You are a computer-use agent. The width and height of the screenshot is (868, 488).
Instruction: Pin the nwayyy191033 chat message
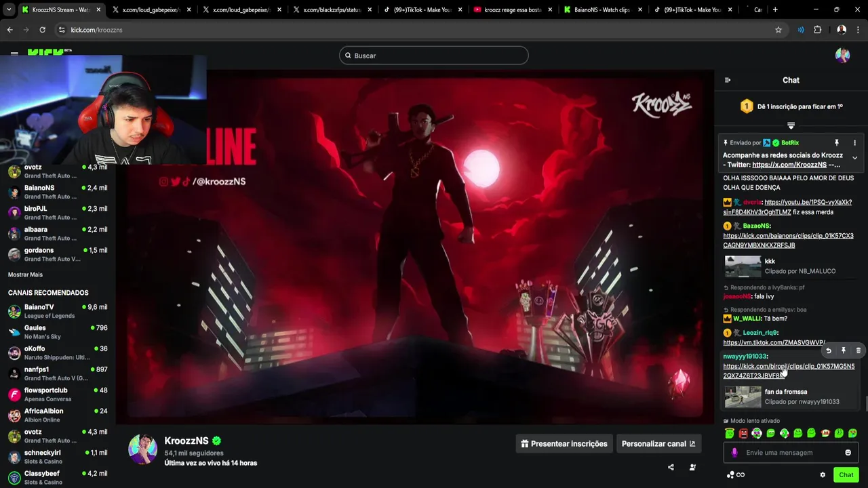[x=844, y=350]
